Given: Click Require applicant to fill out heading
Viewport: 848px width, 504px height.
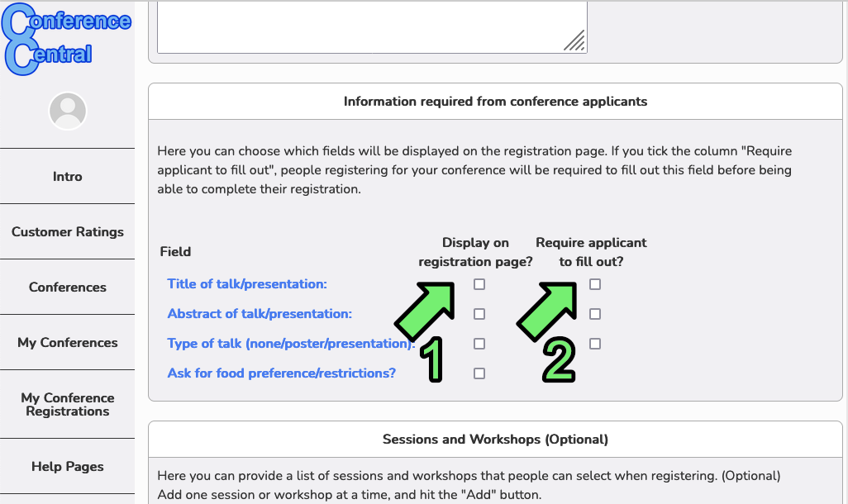Looking at the screenshot, I should (x=591, y=252).
